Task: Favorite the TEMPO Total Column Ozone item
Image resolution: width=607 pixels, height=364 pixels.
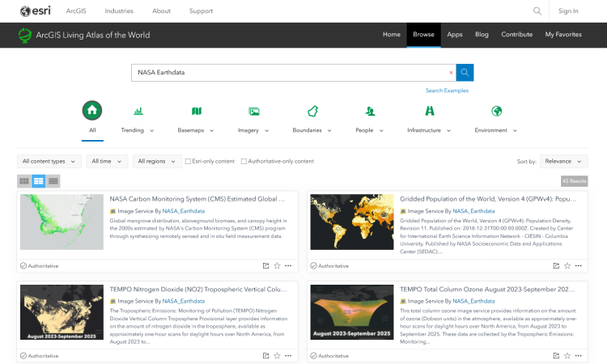Action: coord(567,355)
